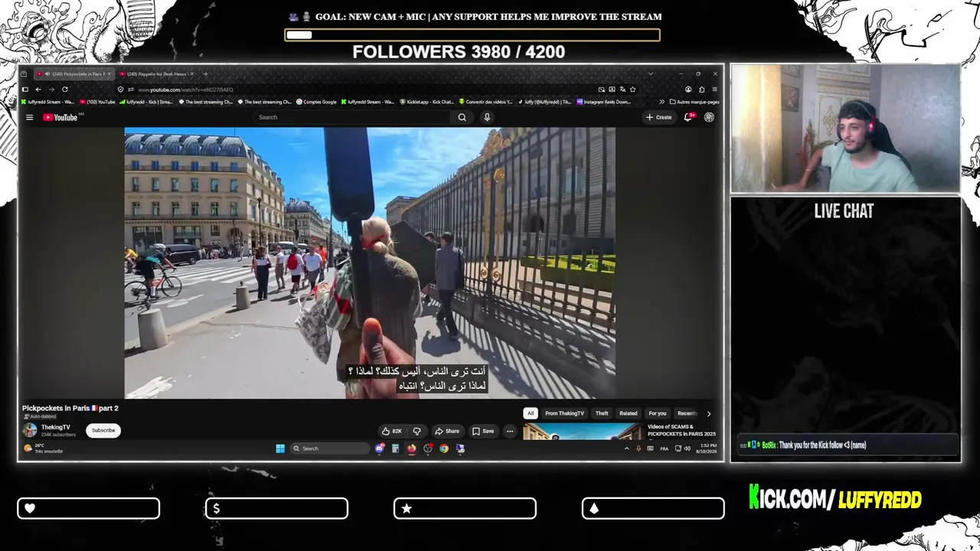Open more actions for the video
The height and width of the screenshot is (551, 980).
[x=510, y=431]
